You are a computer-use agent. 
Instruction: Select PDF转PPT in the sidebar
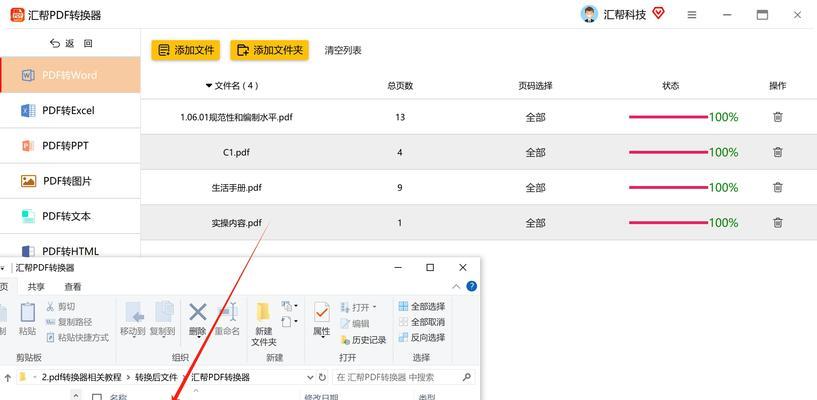click(x=70, y=146)
